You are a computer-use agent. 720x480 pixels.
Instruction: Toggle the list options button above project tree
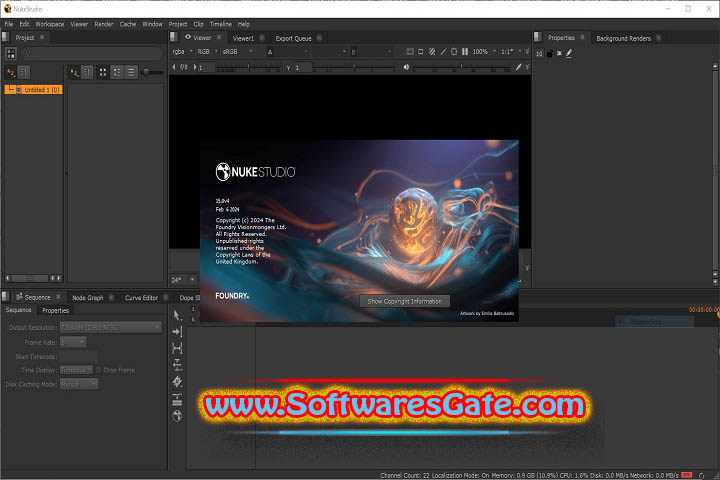pos(23,72)
